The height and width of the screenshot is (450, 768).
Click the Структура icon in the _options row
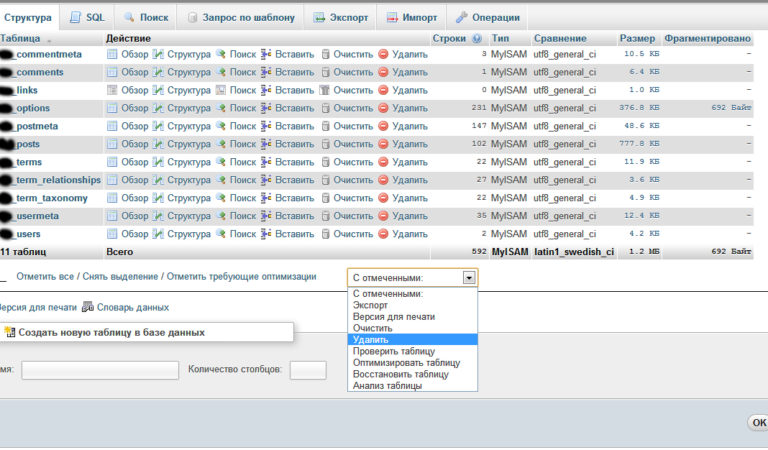pos(158,108)
